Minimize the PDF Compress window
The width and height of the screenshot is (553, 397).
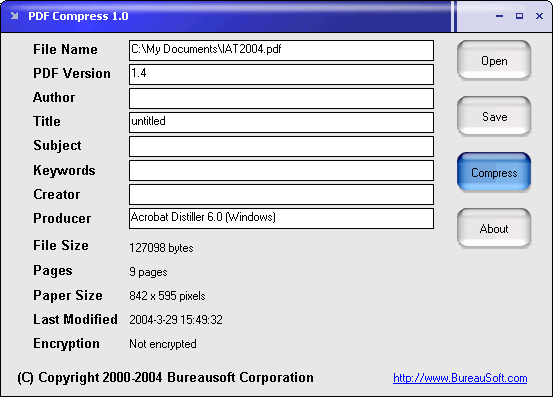coord(499,16)
